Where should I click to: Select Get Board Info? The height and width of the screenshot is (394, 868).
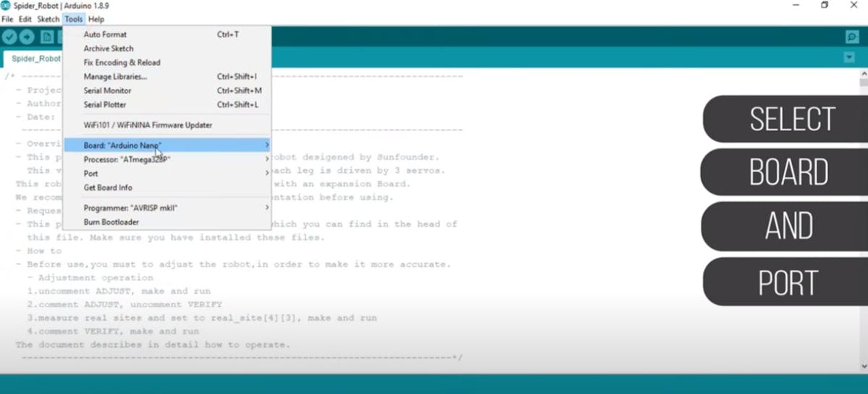pos(167,188)
